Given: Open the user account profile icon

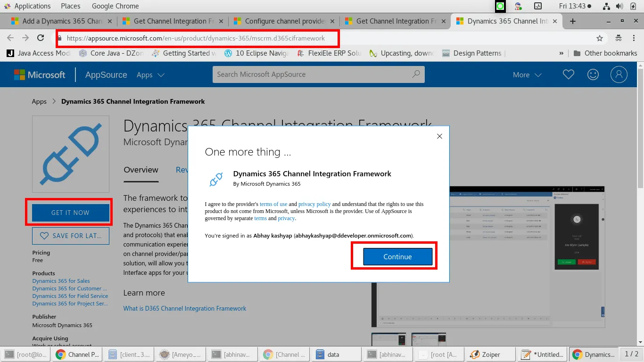Looking at the screenshot, I should click(619, 74).
